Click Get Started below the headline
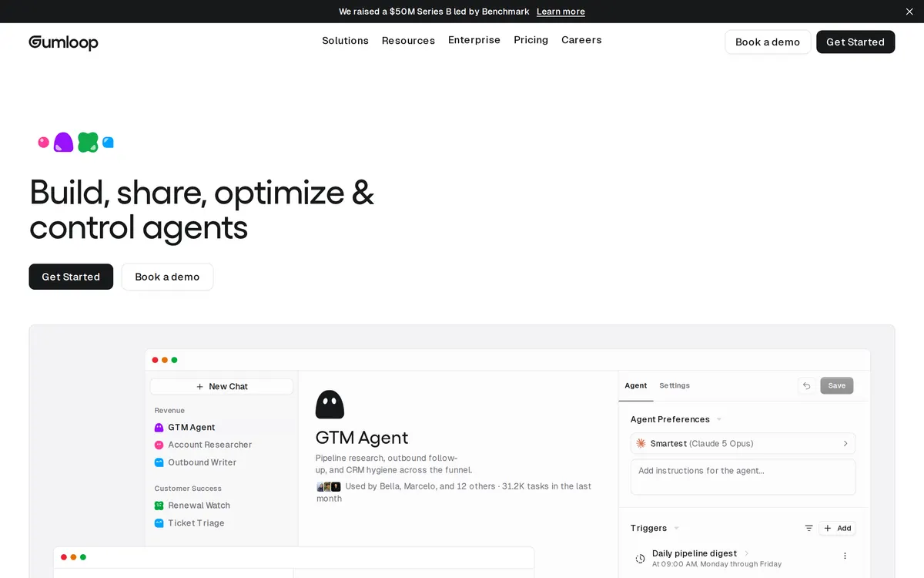 71,277
